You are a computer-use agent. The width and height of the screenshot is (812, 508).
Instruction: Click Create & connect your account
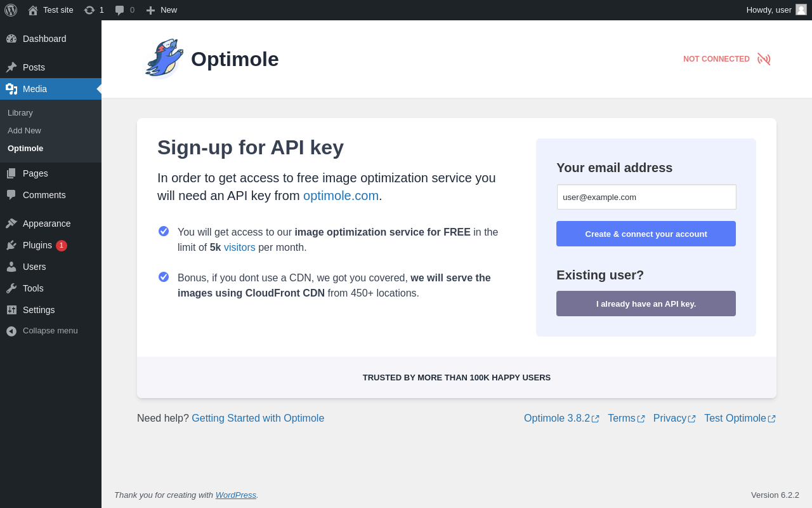pyautogui.click(x=646, y=234)
